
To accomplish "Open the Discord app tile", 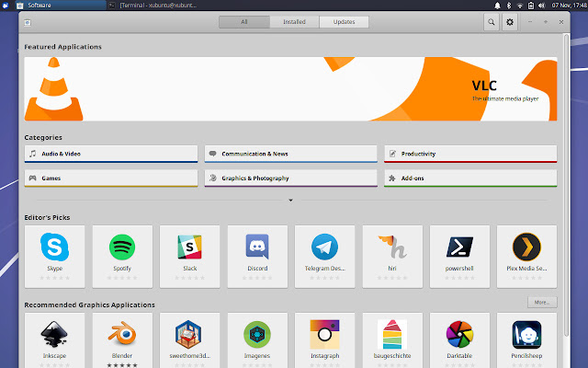I will click(x=257, y=257).
